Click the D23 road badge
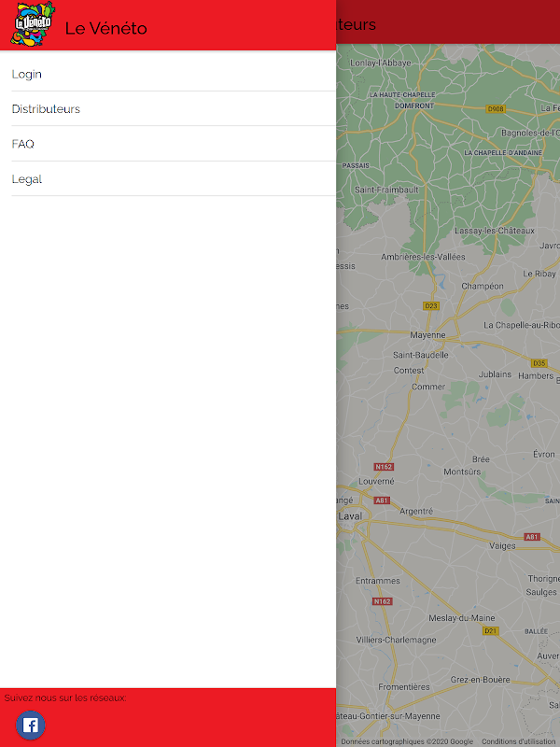 pyautogui.click(x=431, y=306)
